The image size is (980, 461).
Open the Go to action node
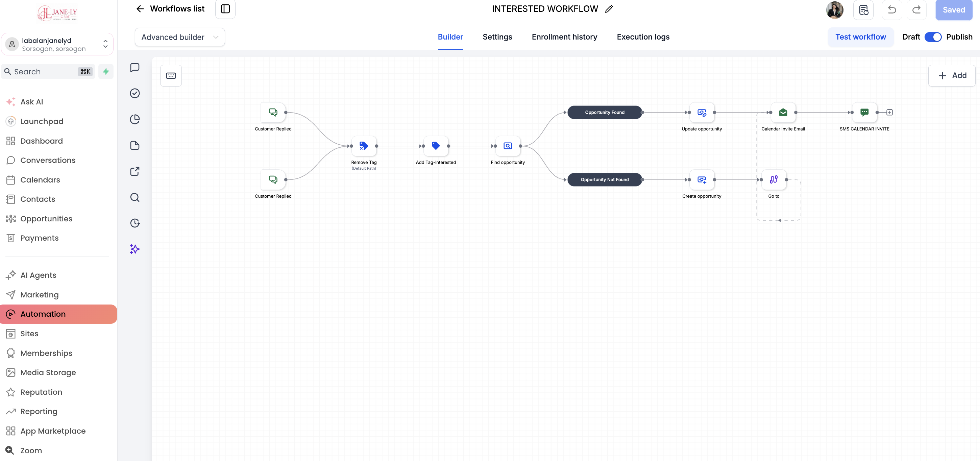click(x=774, y=179)
